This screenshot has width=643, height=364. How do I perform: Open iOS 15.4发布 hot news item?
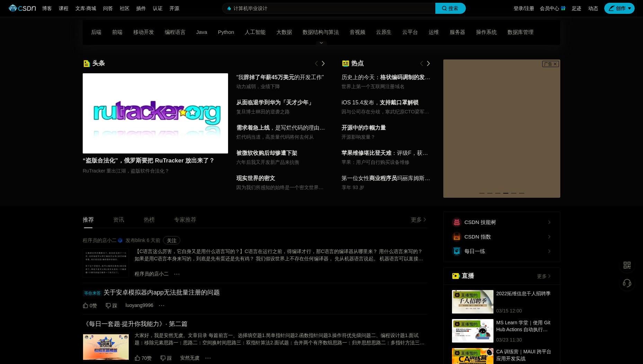coord(380,103)
